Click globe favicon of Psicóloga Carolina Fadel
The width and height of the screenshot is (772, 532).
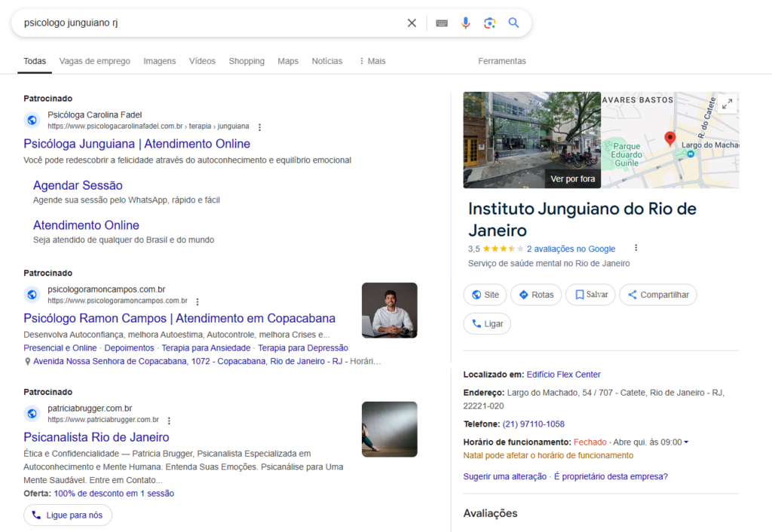32,120
